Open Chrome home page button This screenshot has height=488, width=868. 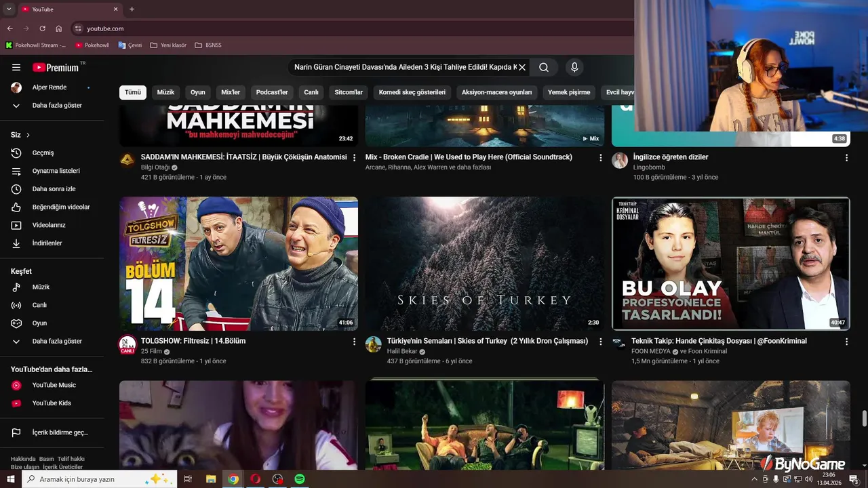(x=58, y=28)
